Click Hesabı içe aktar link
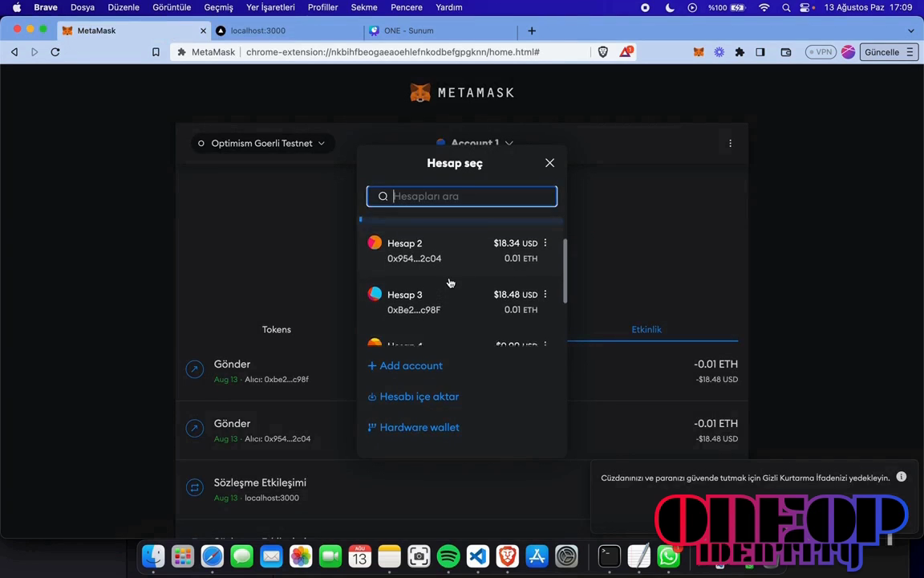 (x=413, y=397)
